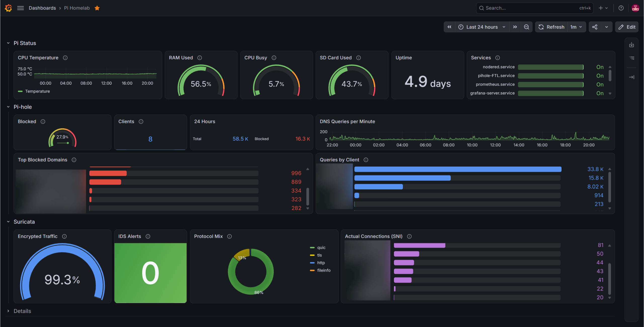Open share dashboard icon
This screenshot has height=327, width=644.
pyautogui.click(x=595, y=27)
